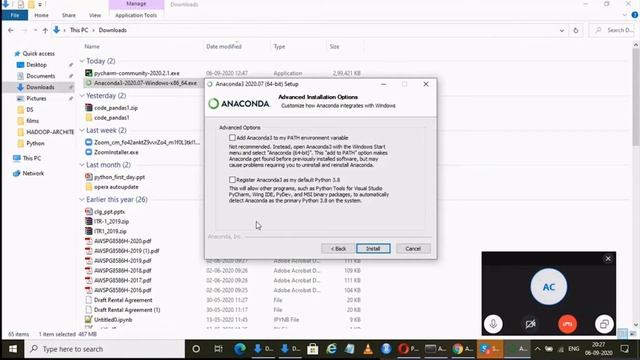
Task: Open the View ribbon tab
Action: [x=95, y=15]
